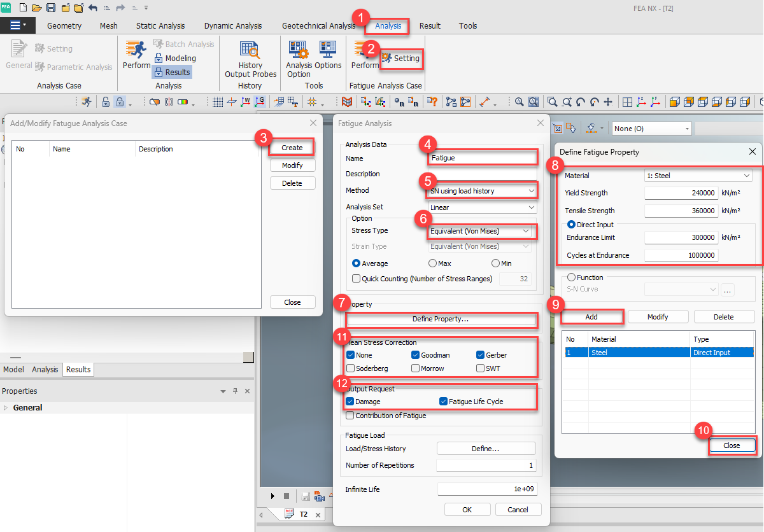The width and height of the screenshot is (764, 532).
Task: Select the Max radio button
Action: click(433, 263)
